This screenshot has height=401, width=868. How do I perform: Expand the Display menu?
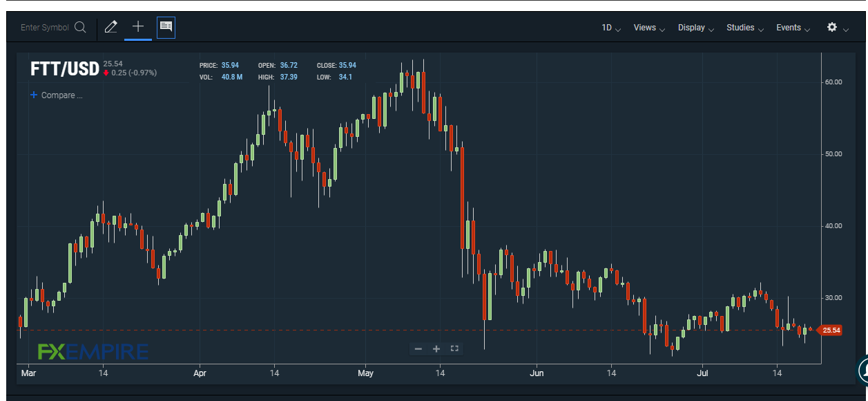(x=696, y=28)
